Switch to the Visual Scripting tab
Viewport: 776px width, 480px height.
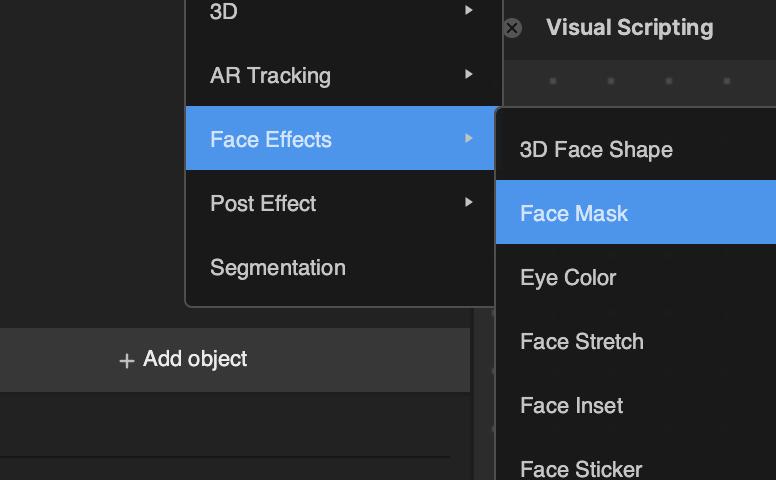pos(629,28)
